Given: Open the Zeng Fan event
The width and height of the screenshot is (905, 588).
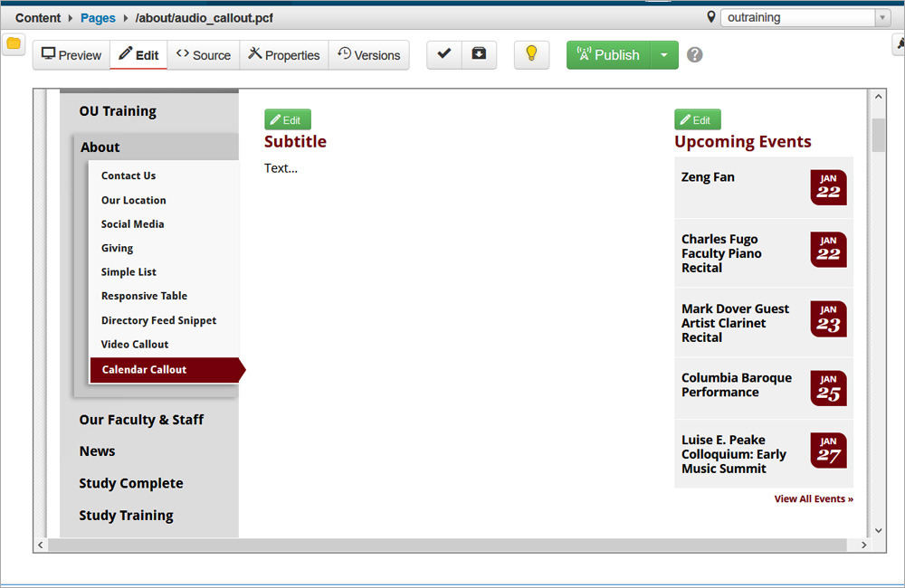Looking at the screenshot, I should pos(708,177).
